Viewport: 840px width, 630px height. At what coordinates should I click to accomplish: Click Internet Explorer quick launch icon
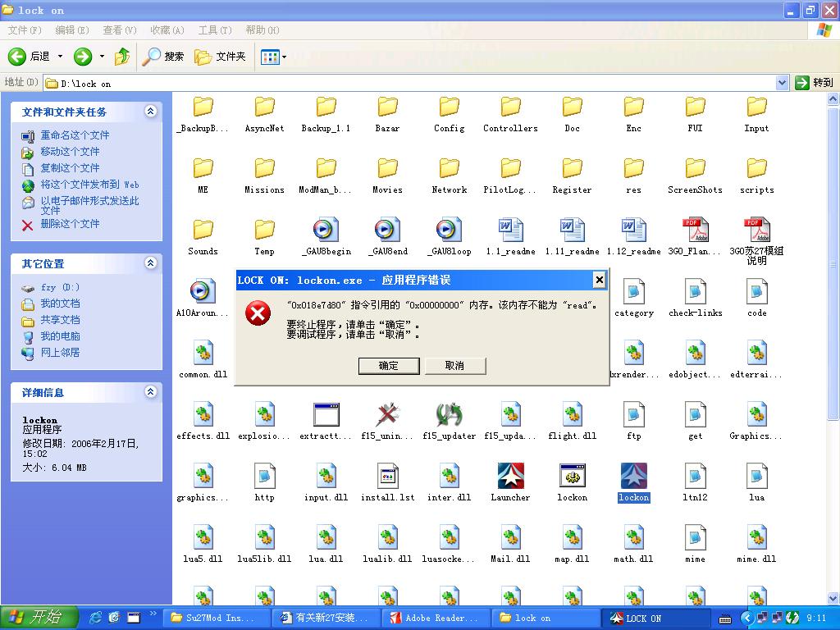[95, 618]
